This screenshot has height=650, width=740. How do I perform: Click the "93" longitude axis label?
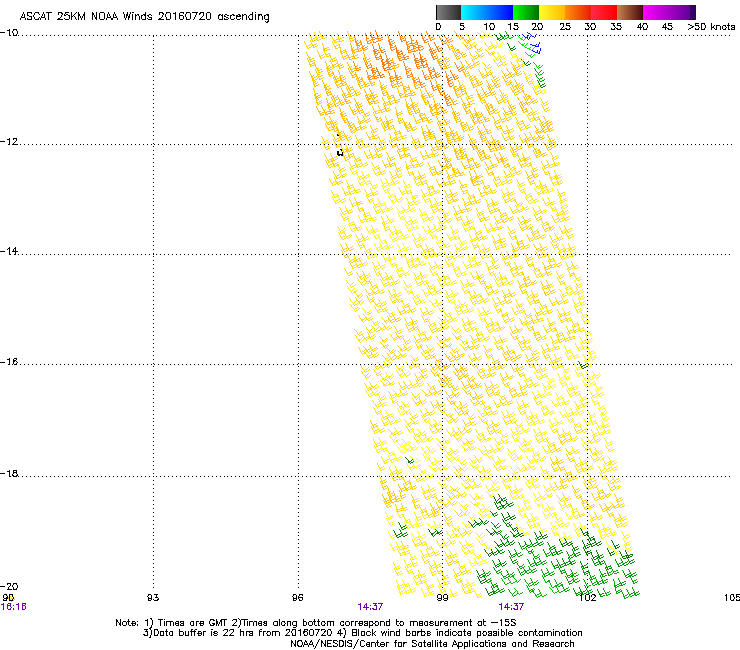[x=153, y=598]
